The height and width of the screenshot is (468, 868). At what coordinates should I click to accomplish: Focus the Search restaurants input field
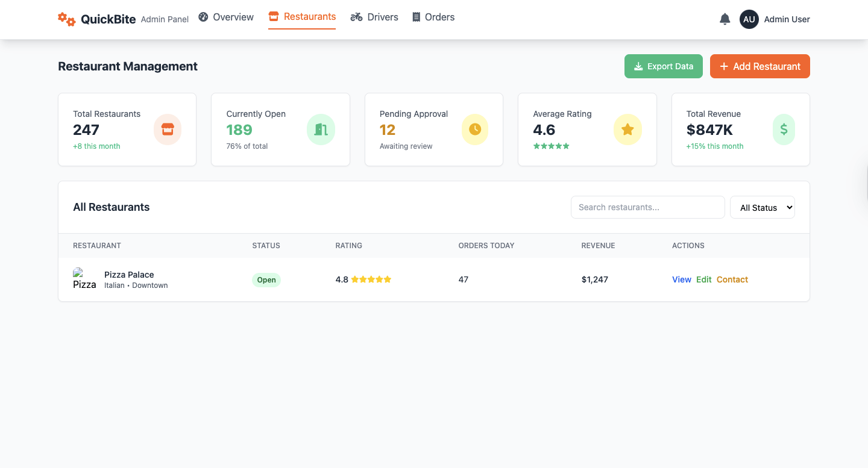coord(647,207)
